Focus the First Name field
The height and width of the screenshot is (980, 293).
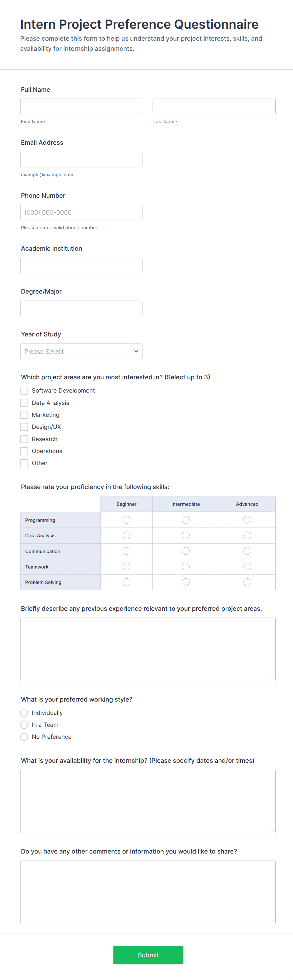(82, 107)
